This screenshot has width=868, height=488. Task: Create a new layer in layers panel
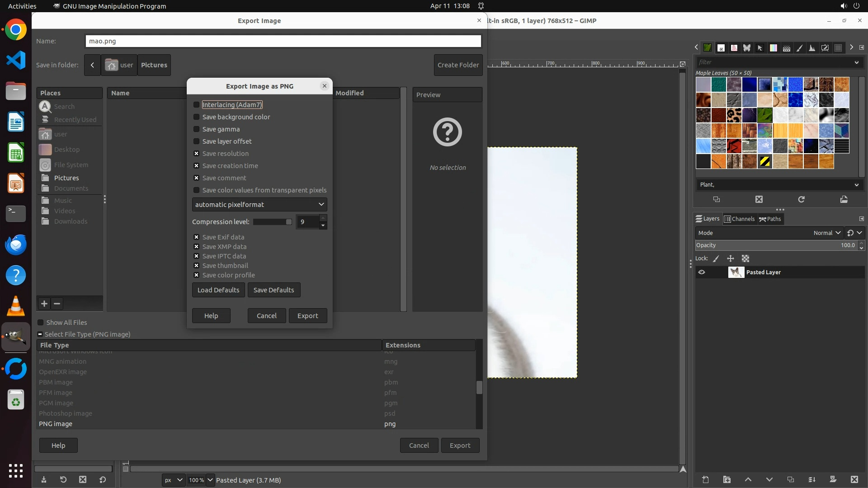point(705,479)
